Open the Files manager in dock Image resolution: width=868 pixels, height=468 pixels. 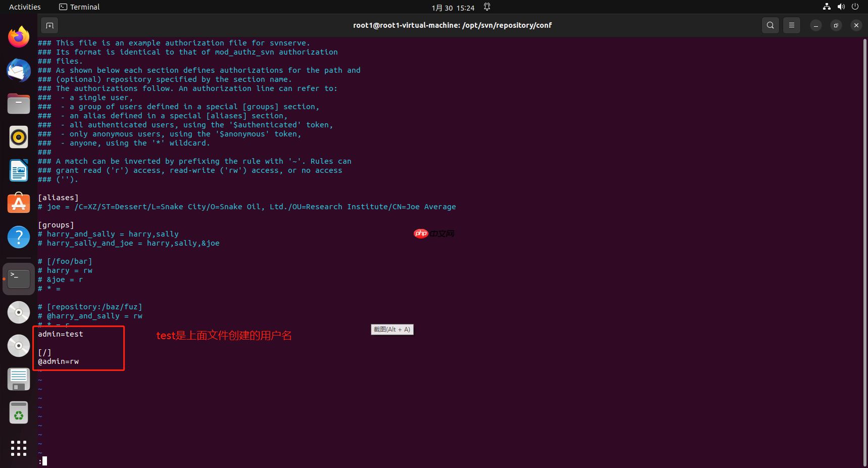coord(19,104)
